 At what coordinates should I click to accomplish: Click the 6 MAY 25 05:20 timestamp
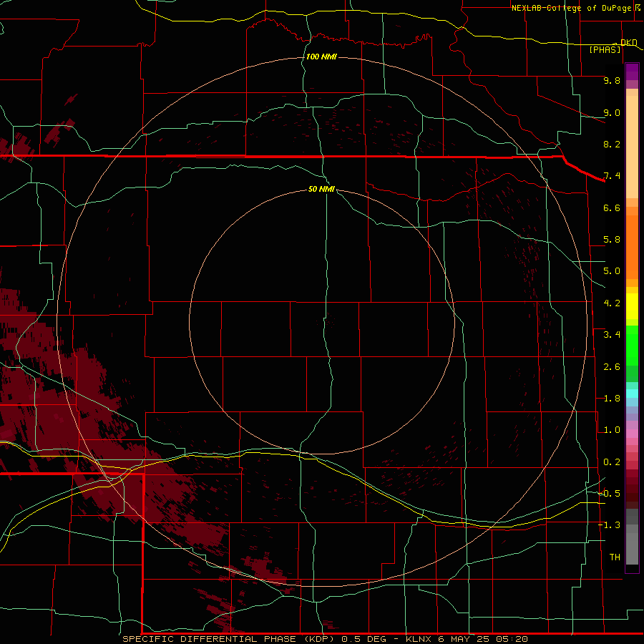(482, 639)
